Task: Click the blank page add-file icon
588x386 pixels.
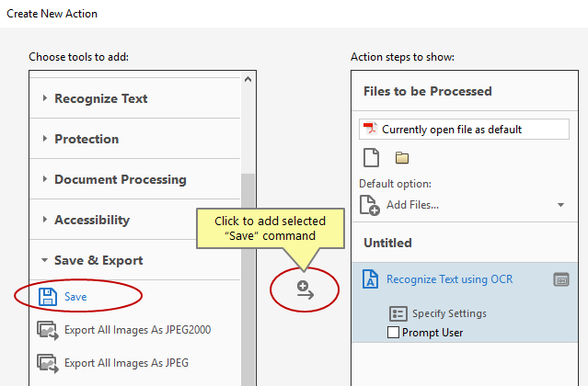Action: click(371, 158)
